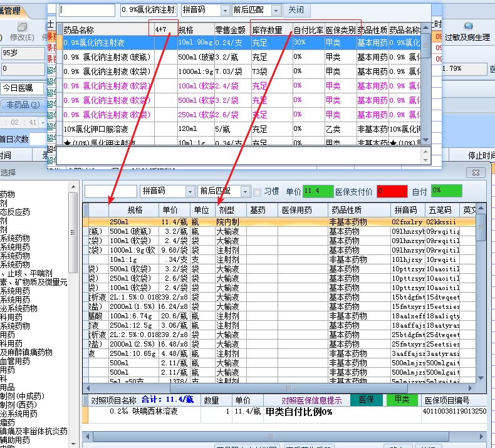495x448 pixels.
Task: Click the 药品名称 column header in the top table
Action: click(108, 29)
